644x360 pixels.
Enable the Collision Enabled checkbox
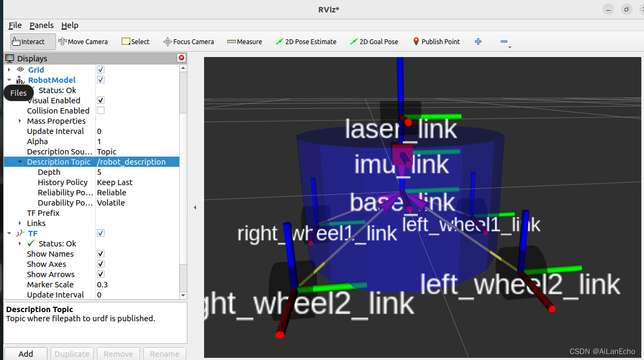(x=101, y=110)
